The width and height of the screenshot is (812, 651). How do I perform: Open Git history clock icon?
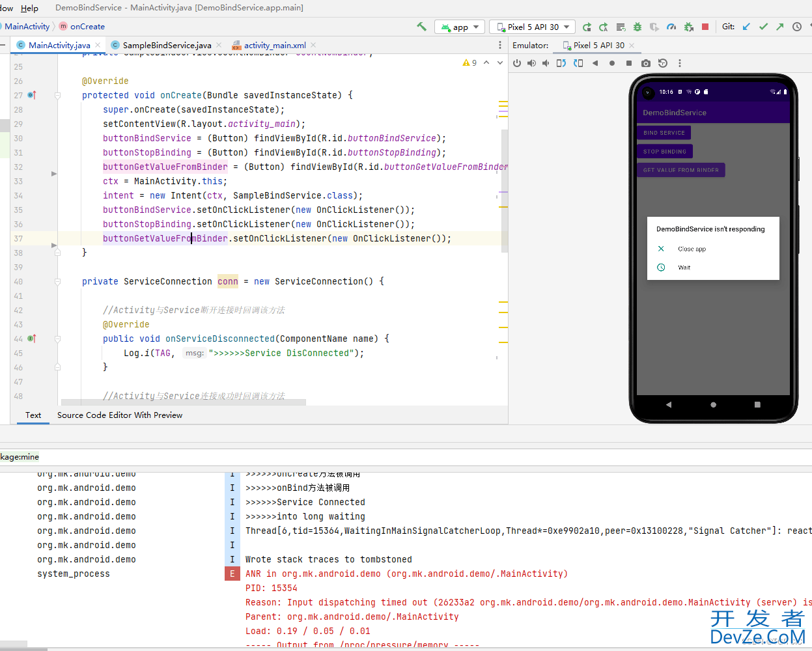point(797,27)
